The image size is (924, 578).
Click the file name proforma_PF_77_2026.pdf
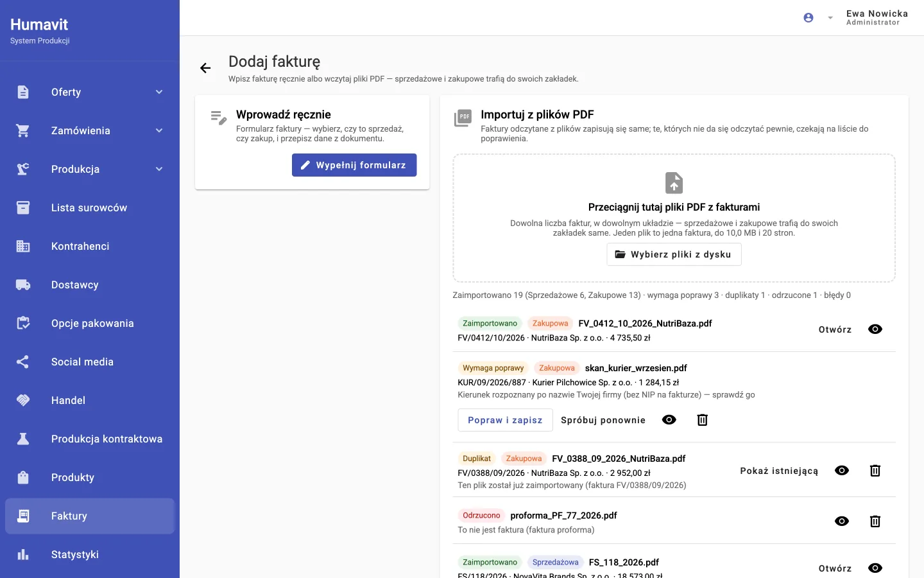(563, 516)
